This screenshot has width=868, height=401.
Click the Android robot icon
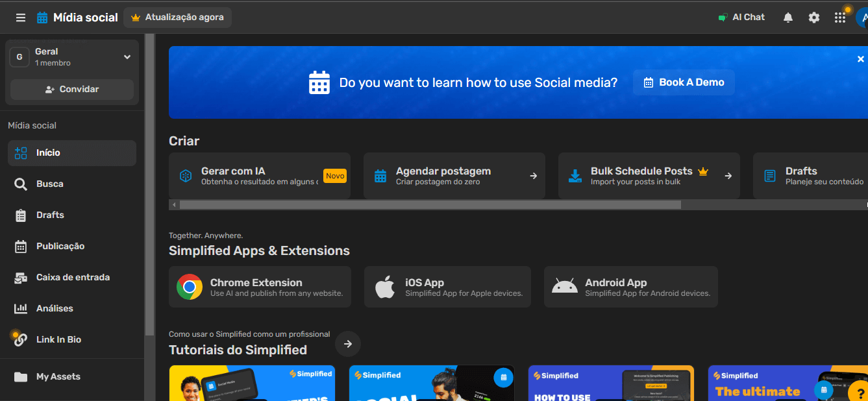coord(564,287)
